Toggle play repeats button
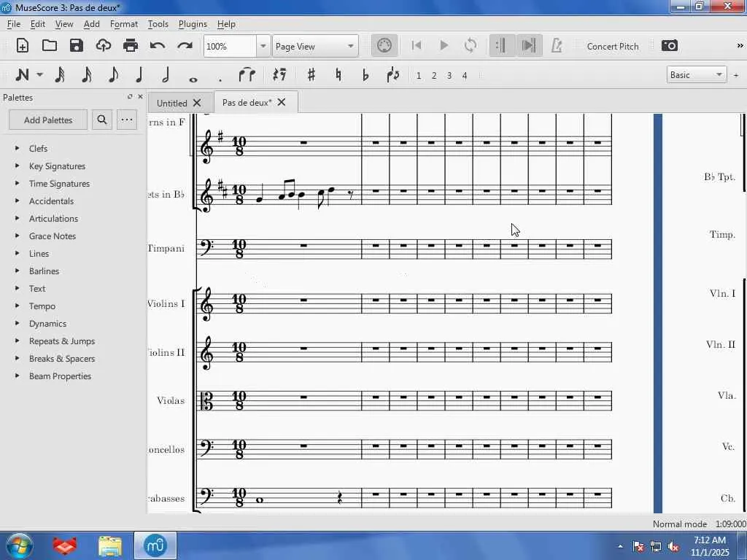The image size is (747, 560). click(501, 46)
